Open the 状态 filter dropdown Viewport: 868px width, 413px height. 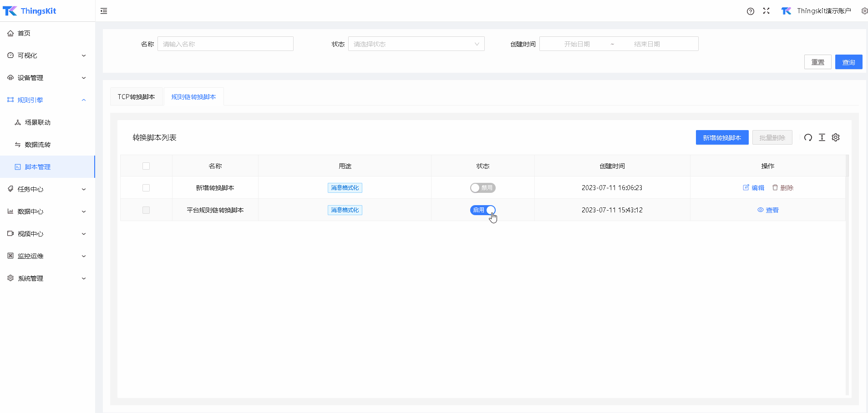click(x=416, y=44)
